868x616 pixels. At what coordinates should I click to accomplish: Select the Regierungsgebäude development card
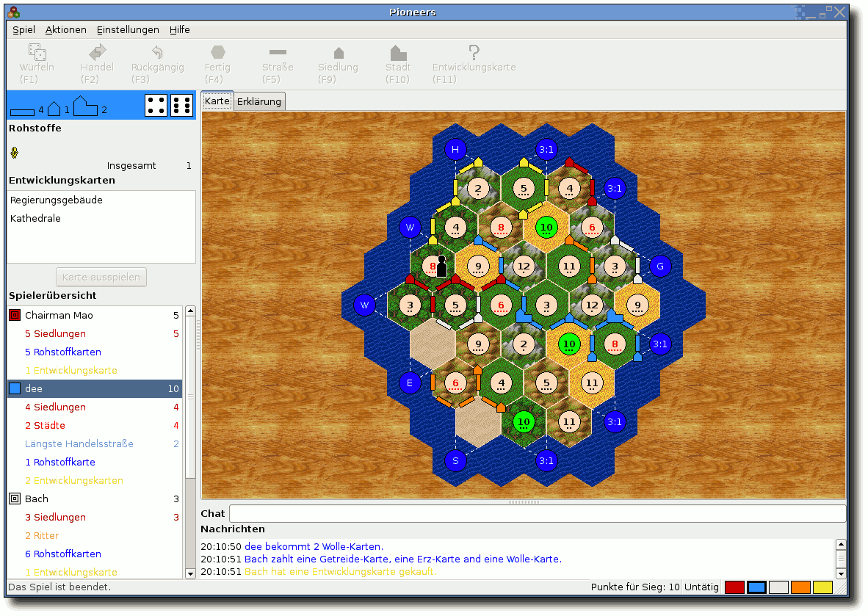[101, 200]
